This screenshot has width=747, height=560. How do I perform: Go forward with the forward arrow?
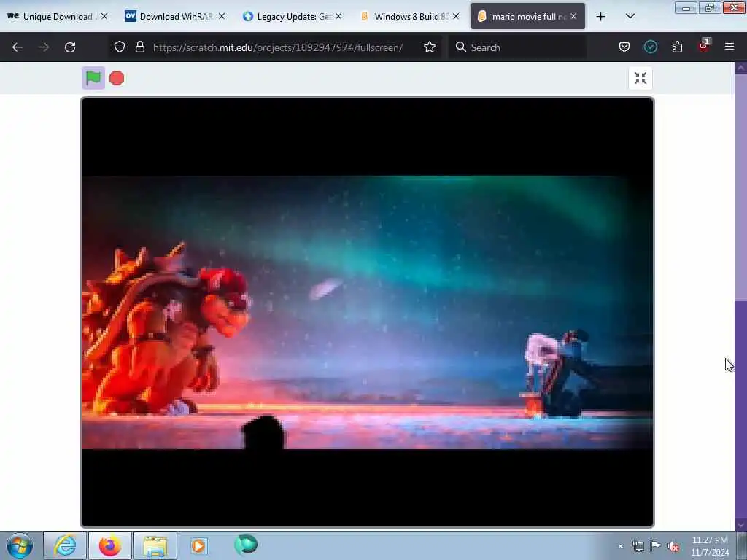(x=44, y=47)
